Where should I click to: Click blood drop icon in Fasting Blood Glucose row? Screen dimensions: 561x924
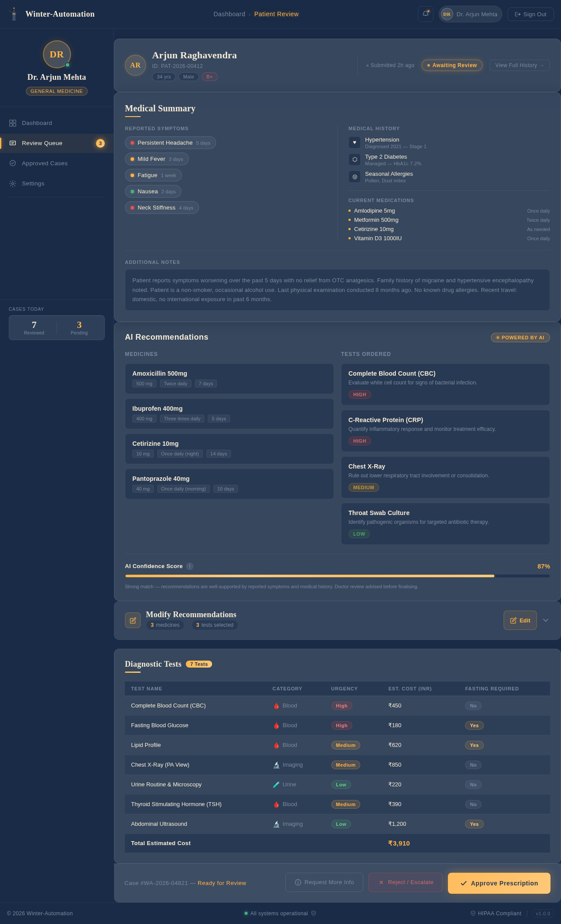(276, 725)
